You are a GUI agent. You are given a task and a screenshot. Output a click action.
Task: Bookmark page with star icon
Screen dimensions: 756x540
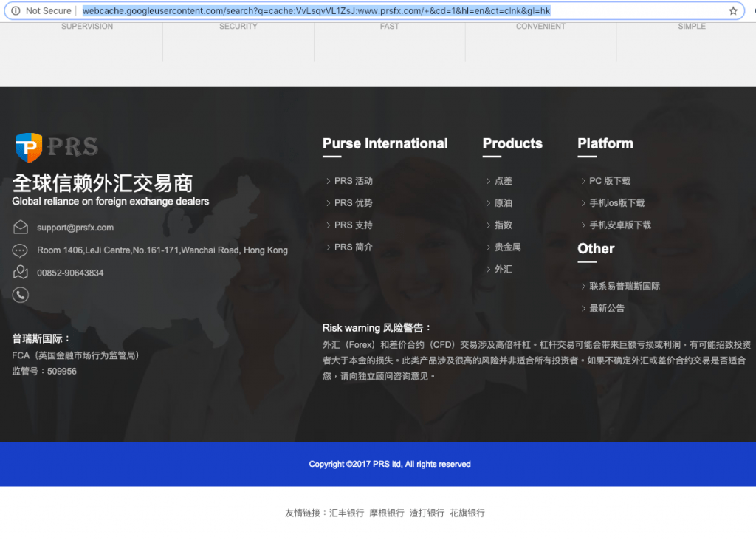point(733,11)
